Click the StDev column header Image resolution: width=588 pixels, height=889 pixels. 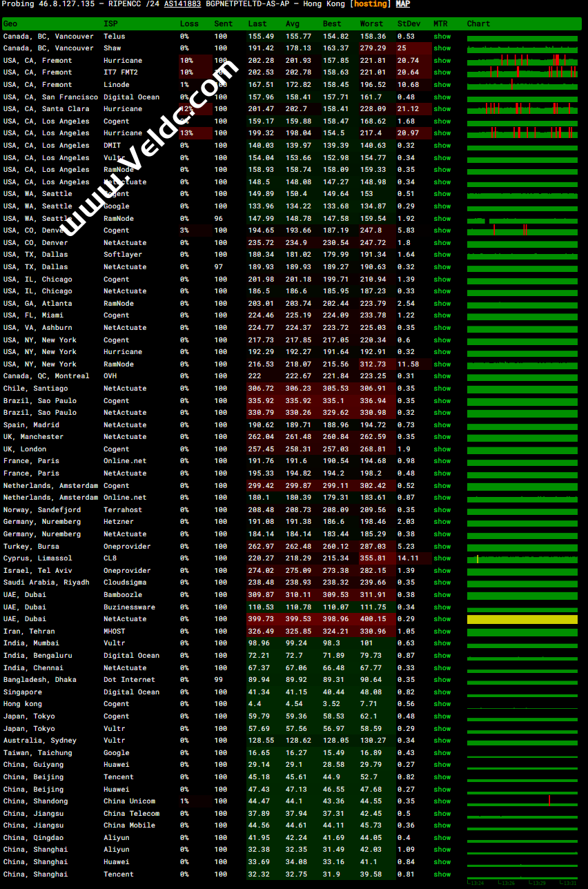(x=409, y=23)
